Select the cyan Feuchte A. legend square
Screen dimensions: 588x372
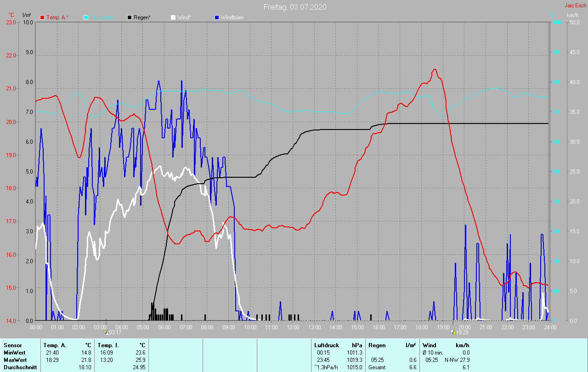pos(86,17)
